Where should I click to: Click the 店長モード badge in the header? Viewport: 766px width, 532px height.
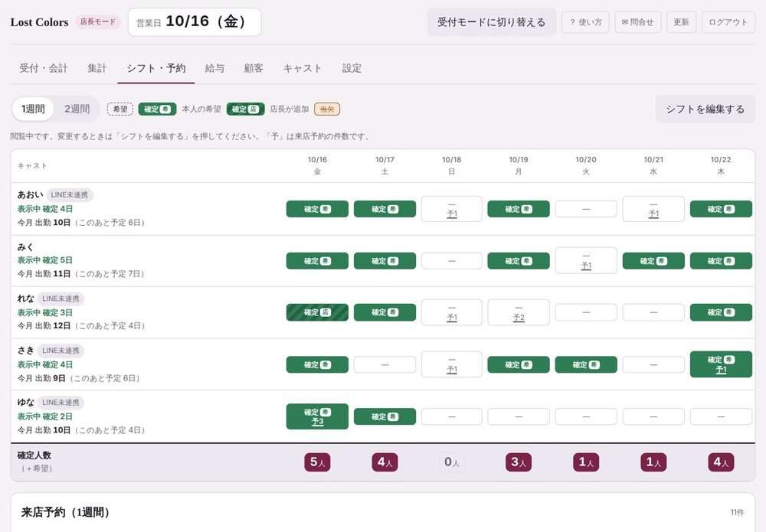coord(98,22)
